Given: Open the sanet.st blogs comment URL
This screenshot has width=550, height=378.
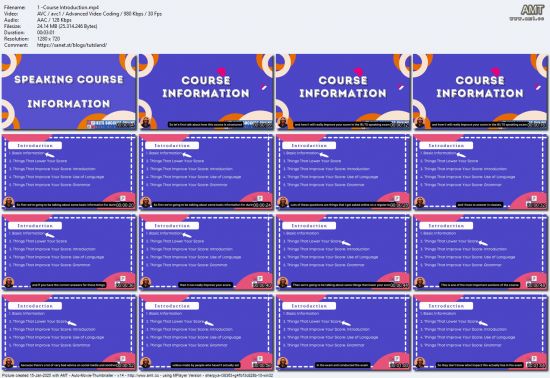Looking at the screenshot, I should pyautogui.click(x=72, y=45).
